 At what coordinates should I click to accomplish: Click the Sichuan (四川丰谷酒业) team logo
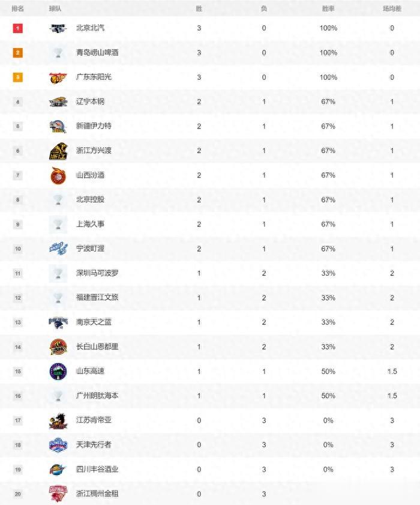pyautogui.click(x=58, y=470)
